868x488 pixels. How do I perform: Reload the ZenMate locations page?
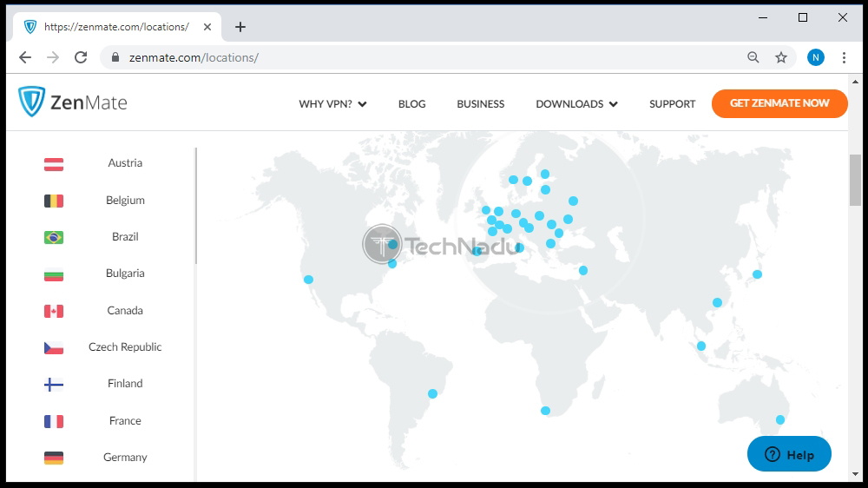tap(81, 57)
